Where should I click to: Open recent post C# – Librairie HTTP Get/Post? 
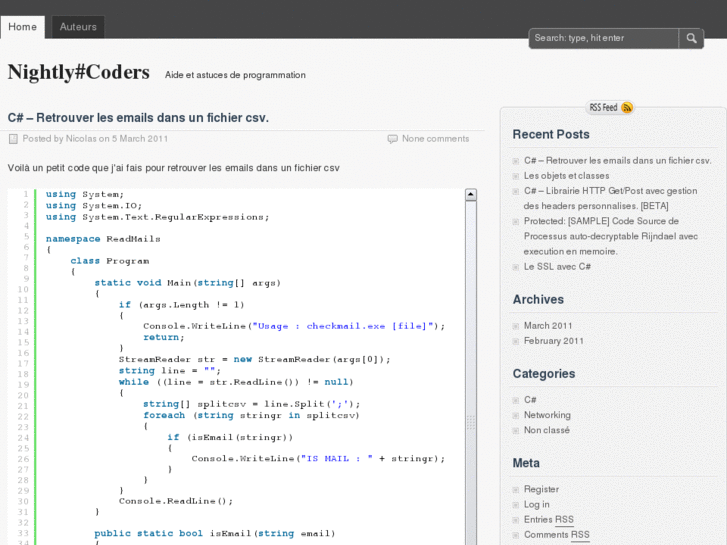[610, 198]
